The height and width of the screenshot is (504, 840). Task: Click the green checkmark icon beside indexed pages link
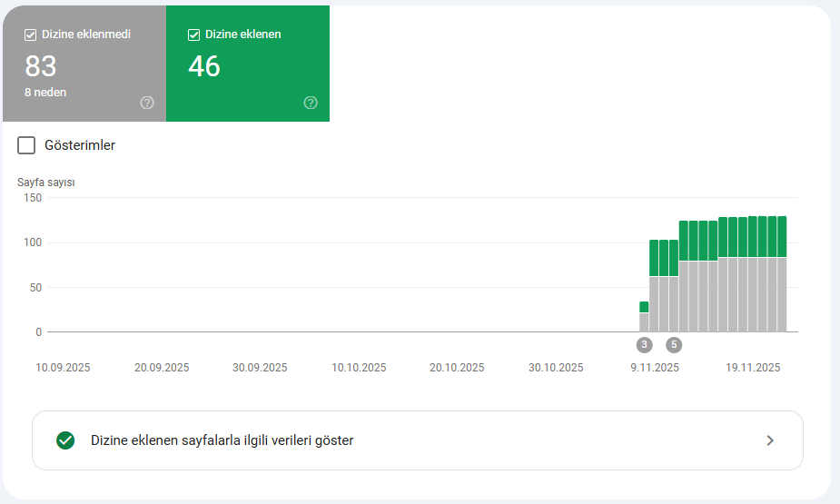tap(65, 440)
